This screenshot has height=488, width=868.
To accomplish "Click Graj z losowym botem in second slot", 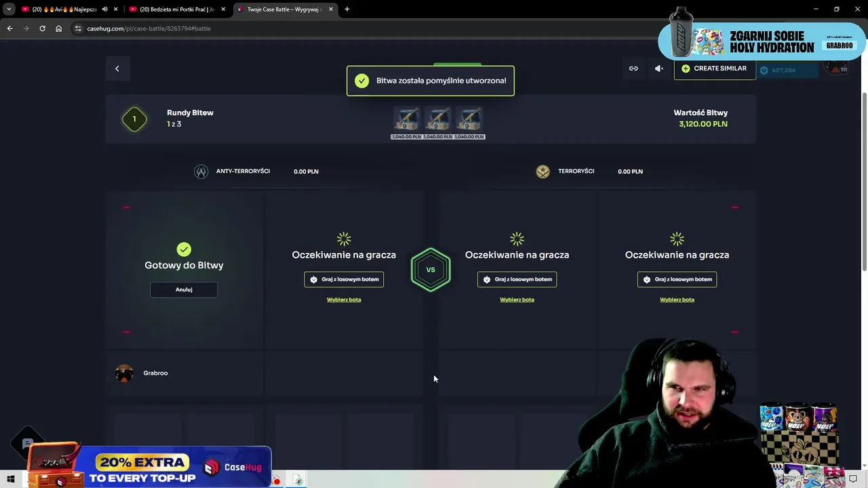I will click(344, 279).
